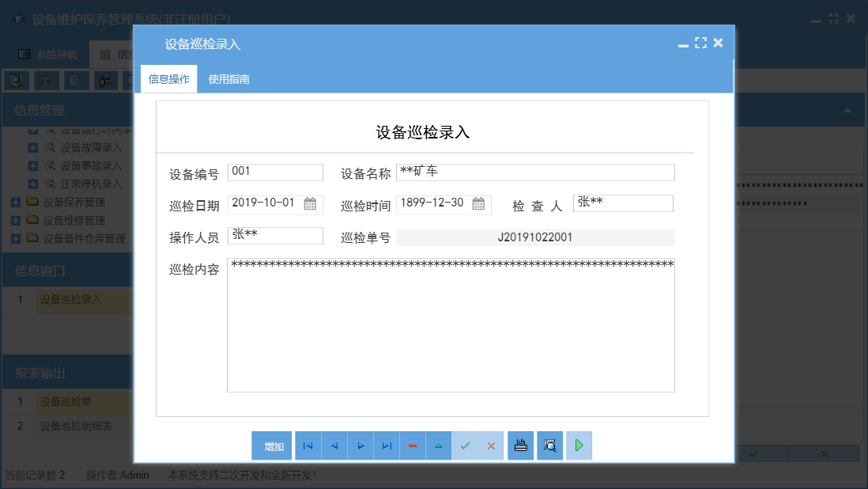This screenshot has height=489, width=868.
Task: Edit the record using the blue triangle icon
Action: point(439,445)
